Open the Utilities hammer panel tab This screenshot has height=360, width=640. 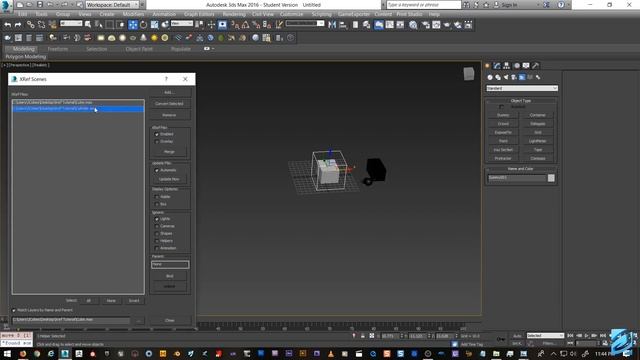point(536,66)
